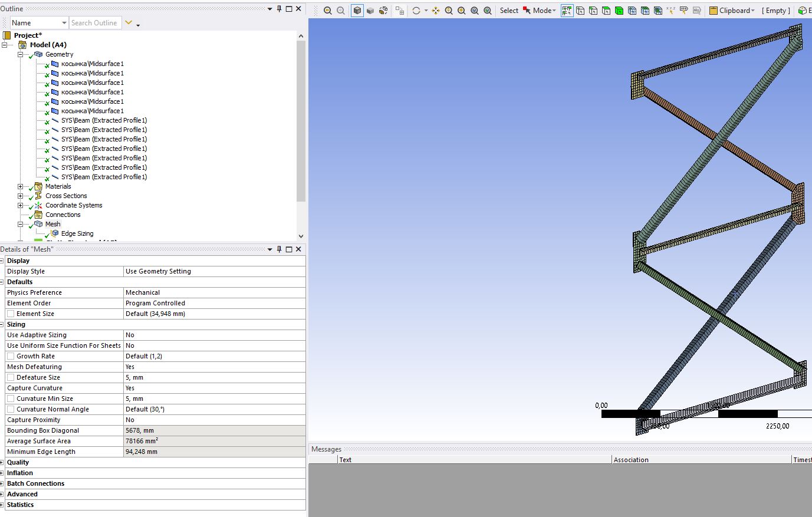Click the Zoom to Fit icon

(x=475, y=11)
